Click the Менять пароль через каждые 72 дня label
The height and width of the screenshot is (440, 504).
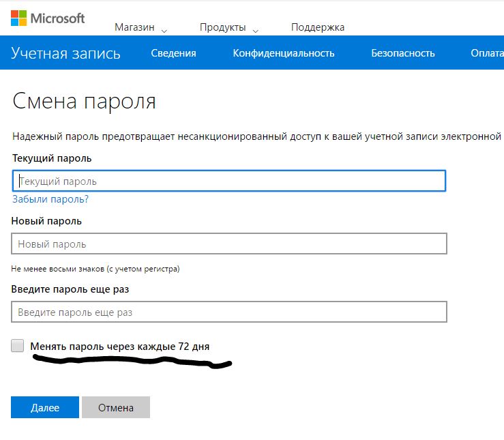point(120,347)
